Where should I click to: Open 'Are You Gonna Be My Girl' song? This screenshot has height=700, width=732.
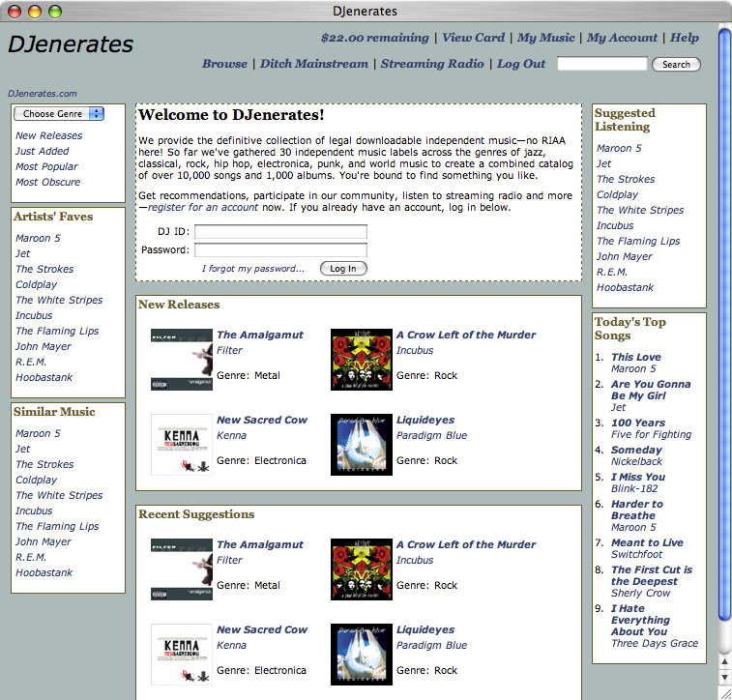click(x=651, y=390)
